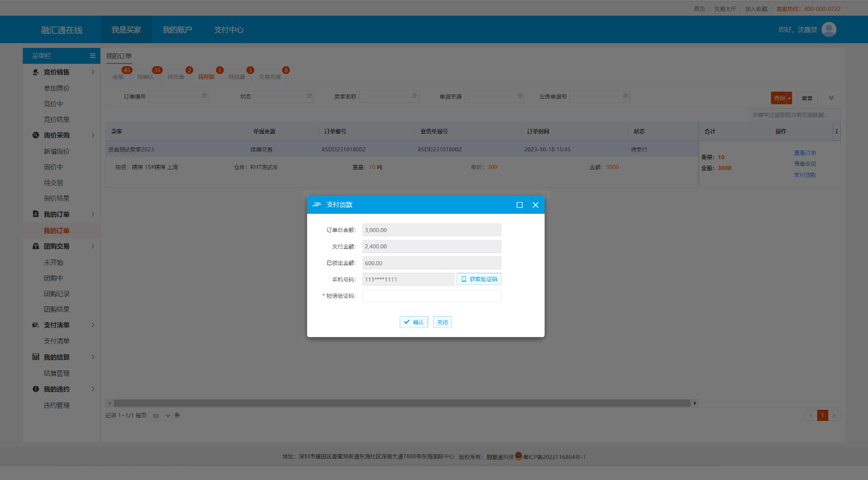Open 违约管理 in sidebar
Viewport: 868px width, 480px height.
click(56, 405)
